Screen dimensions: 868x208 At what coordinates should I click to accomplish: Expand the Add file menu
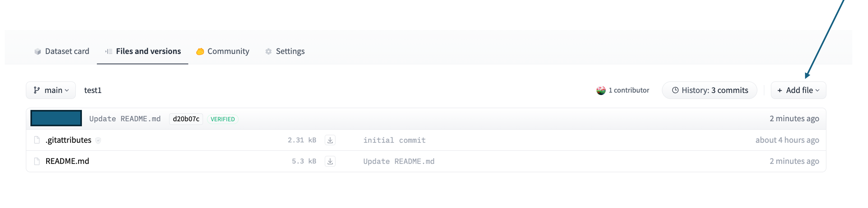[x=798, y=90]
